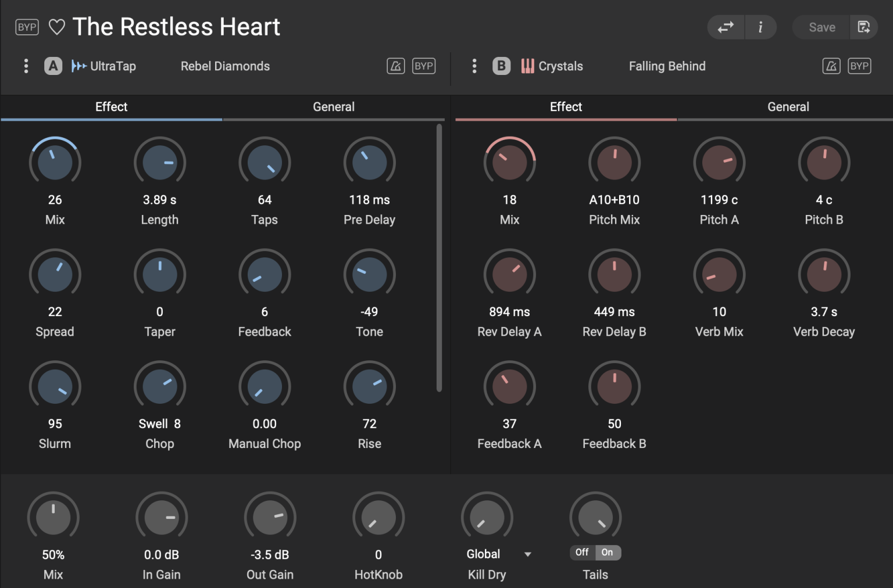Click the Pitch Mix knob

click(615, 163)
